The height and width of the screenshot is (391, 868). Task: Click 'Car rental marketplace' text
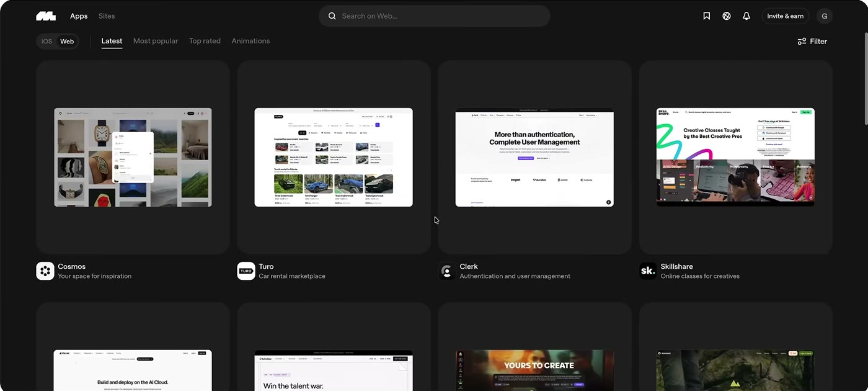(x=292, y=276)
